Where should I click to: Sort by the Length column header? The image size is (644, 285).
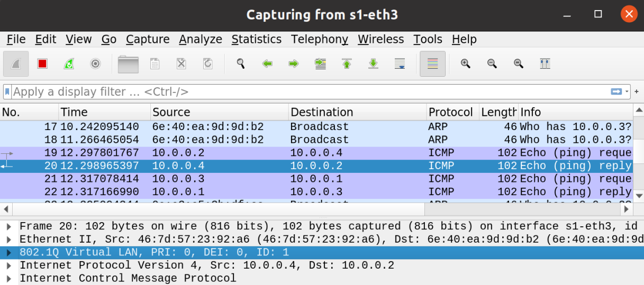click(x=498, y=112)
